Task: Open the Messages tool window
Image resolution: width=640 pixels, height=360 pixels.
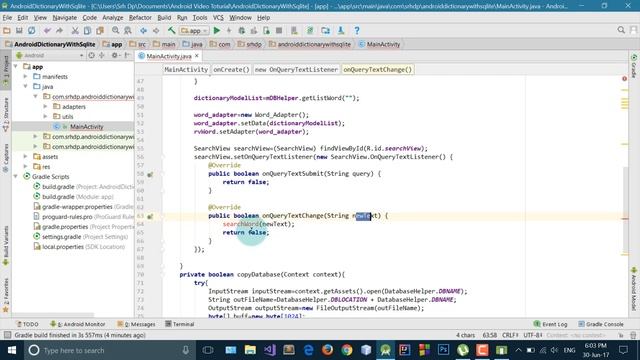Action: 136,324
